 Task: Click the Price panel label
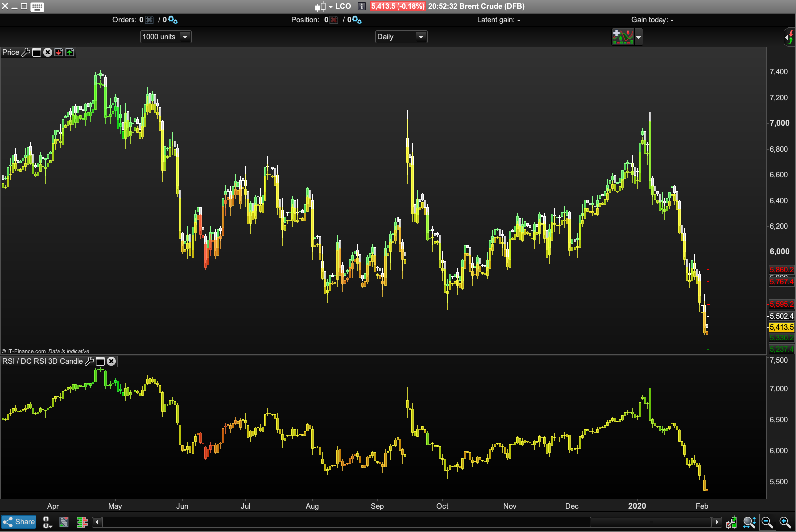click(11, 52)
